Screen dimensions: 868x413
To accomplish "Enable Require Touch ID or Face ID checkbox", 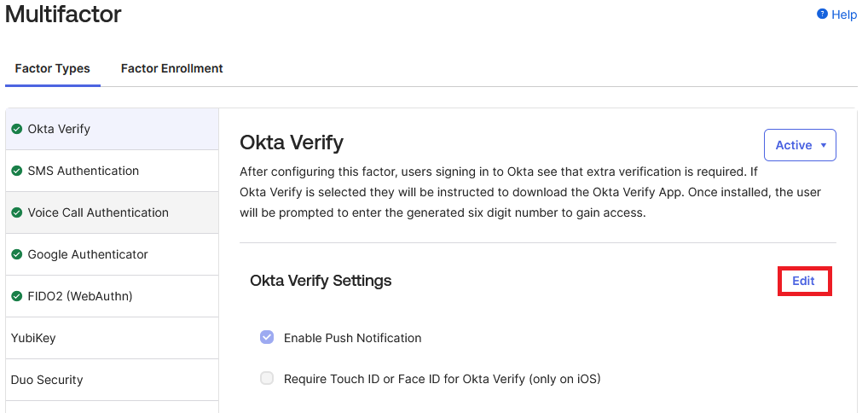I will pos(267,379).
